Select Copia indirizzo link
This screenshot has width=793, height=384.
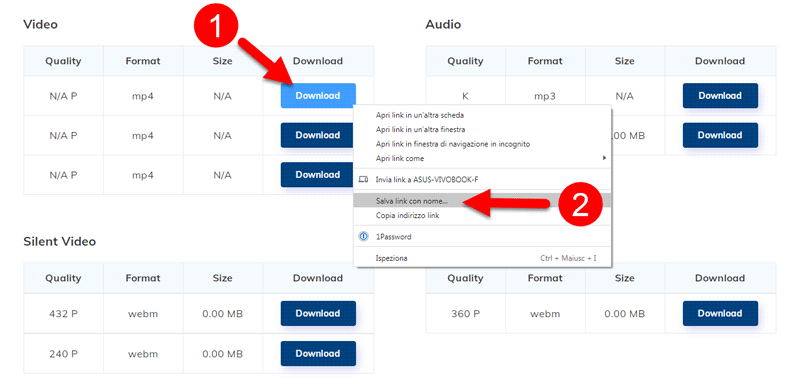[x=482, y=216]
